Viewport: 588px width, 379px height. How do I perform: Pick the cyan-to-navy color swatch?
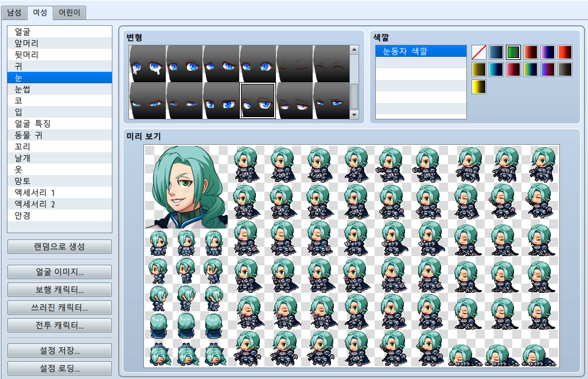[496, 69]
